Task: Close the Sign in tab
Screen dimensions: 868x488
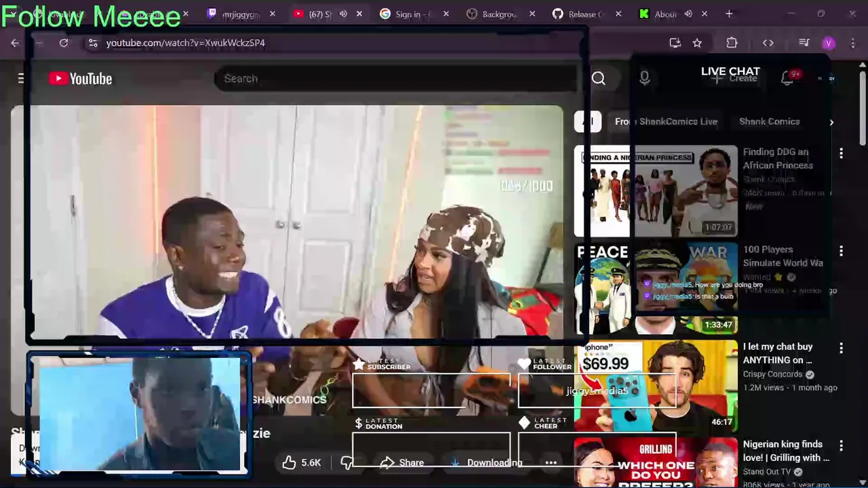Action: (446, 14)
